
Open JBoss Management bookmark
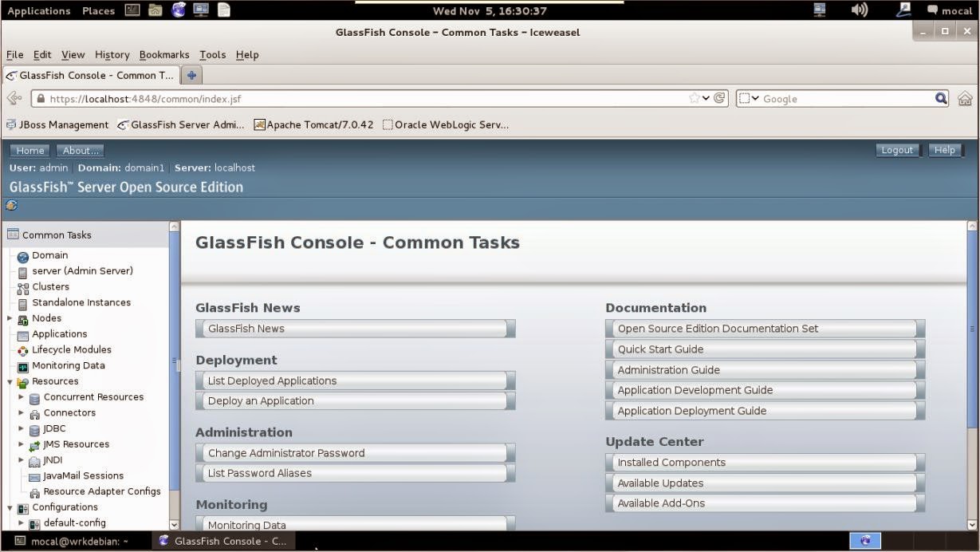[x=57, y=124]
